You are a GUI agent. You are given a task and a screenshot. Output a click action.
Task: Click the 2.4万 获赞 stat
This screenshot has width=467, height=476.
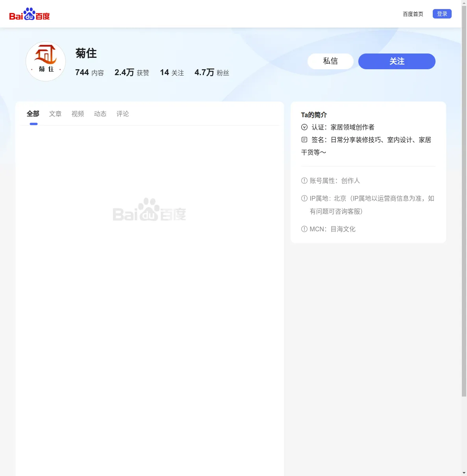pyautogui.click(x=132, y=72)
